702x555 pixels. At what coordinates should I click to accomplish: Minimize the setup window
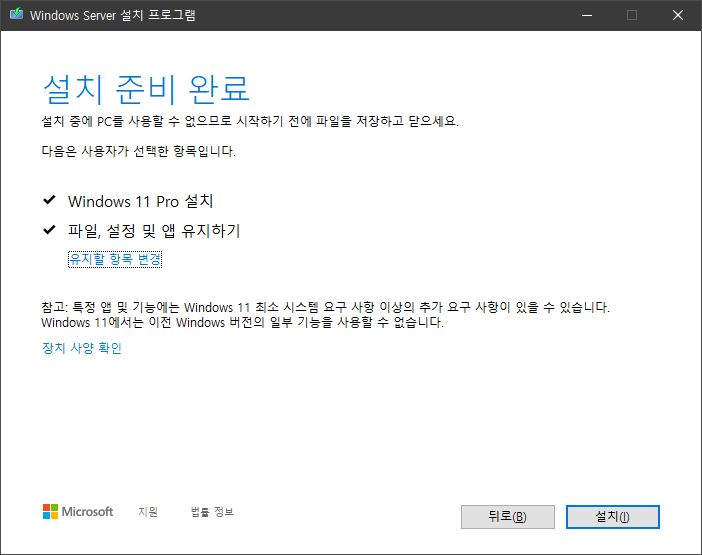tap(587, 15)
